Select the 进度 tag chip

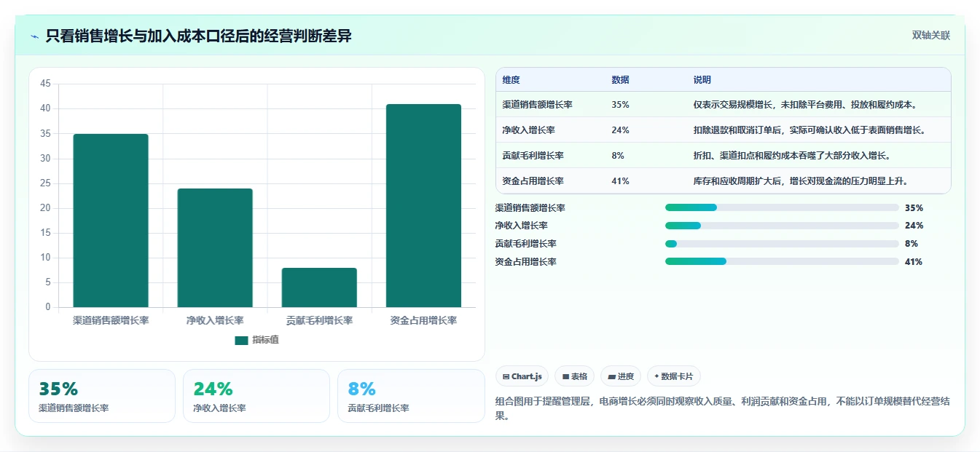point(621,376)
